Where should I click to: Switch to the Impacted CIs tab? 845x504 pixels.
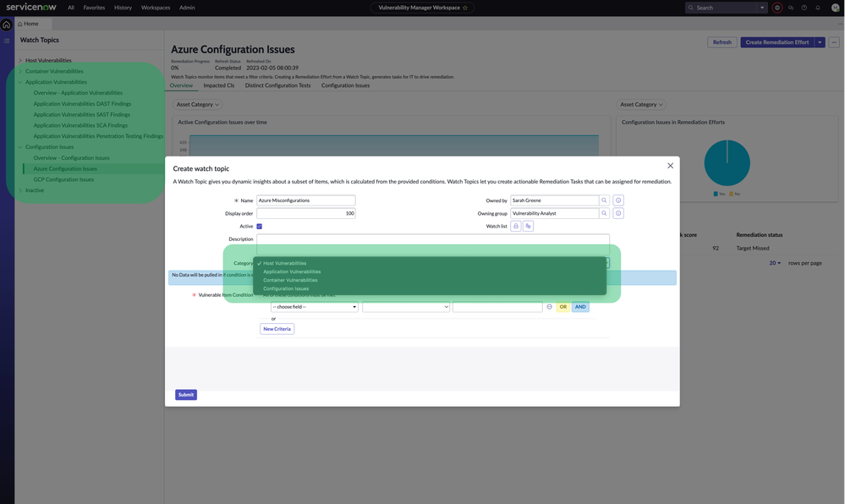219,85
